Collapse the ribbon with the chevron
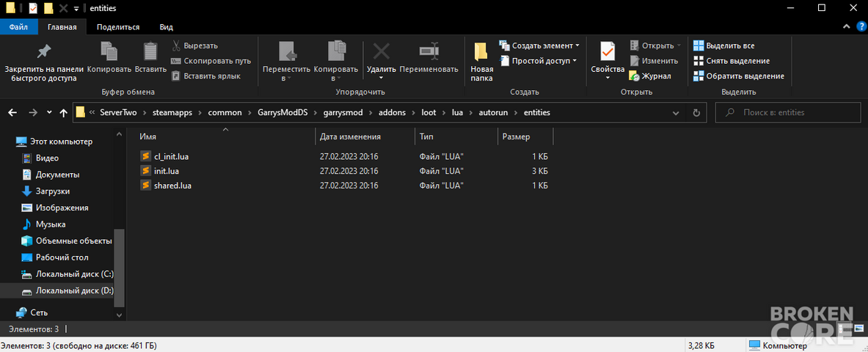868x352 pixels. (846, 26)
